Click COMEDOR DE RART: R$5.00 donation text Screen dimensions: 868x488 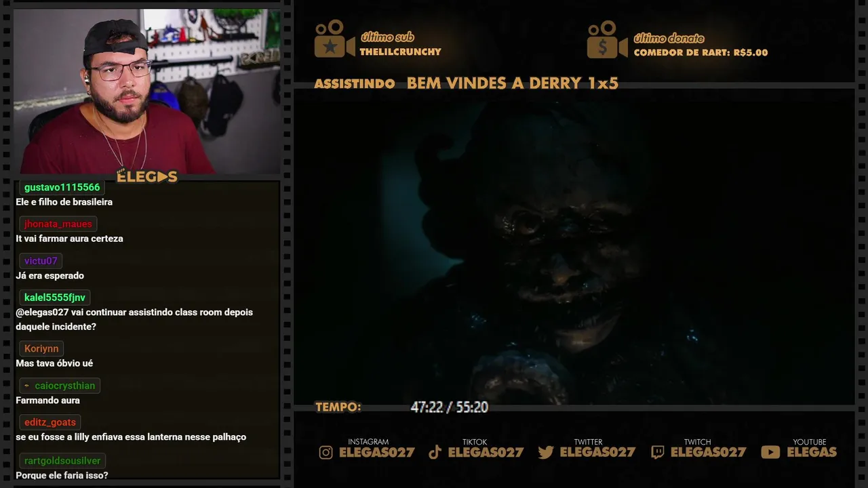point(701,53)
